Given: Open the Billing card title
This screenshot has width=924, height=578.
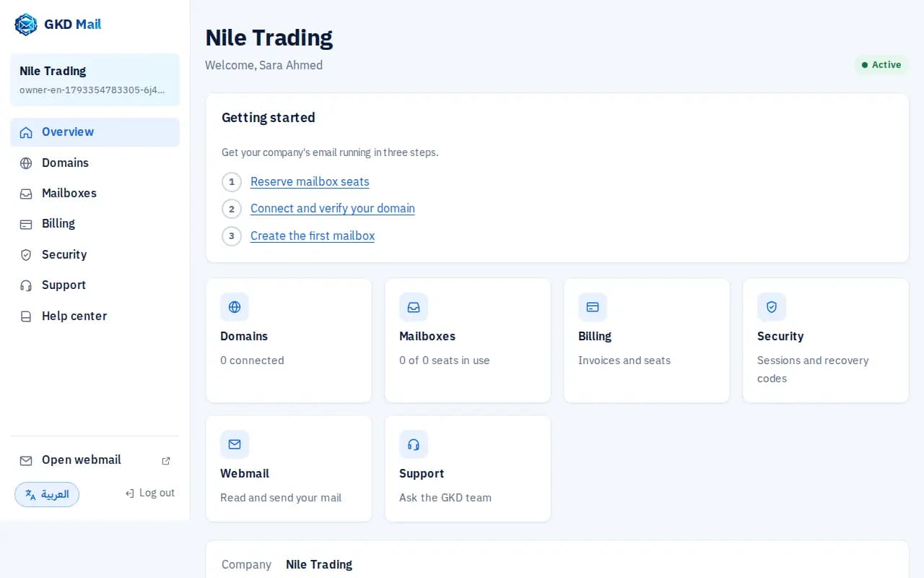Looking at the screenshot, I should pyautogui.click(x=595, y=337).
